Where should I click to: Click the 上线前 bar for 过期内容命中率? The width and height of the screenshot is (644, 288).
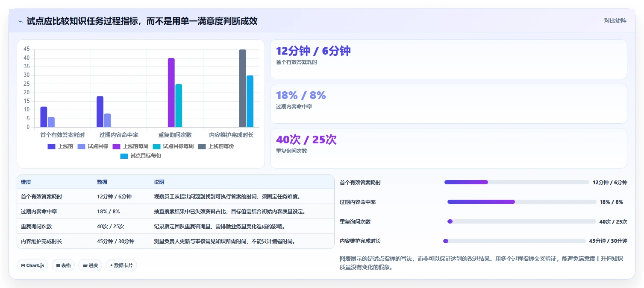click(x=100, y=112)
